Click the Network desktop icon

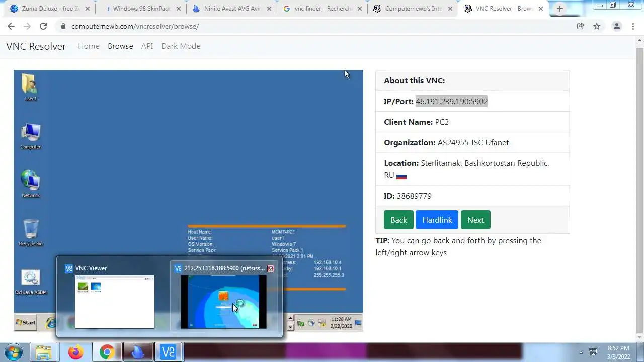tap(30, 184)
